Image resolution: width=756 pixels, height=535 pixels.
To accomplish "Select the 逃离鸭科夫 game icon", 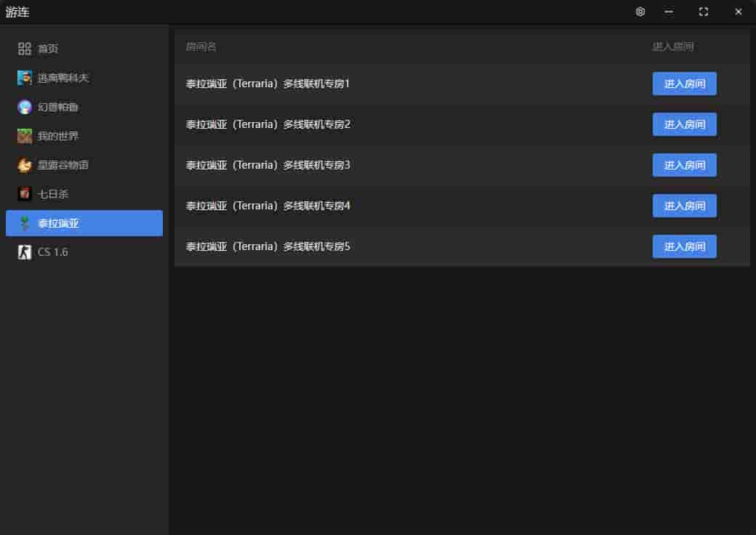I will pos(25,78).
